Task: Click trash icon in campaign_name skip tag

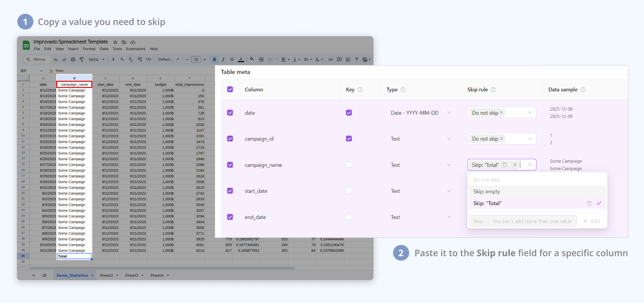Action: (x=505, y=165)
